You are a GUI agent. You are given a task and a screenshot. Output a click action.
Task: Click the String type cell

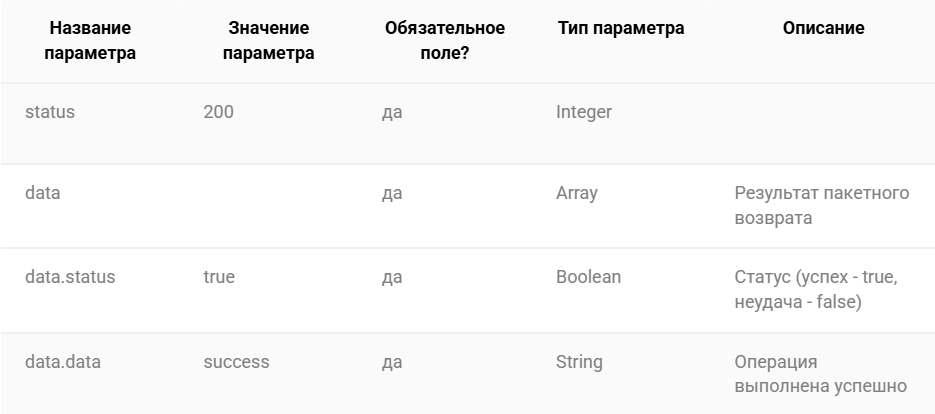tap(579, 363)
